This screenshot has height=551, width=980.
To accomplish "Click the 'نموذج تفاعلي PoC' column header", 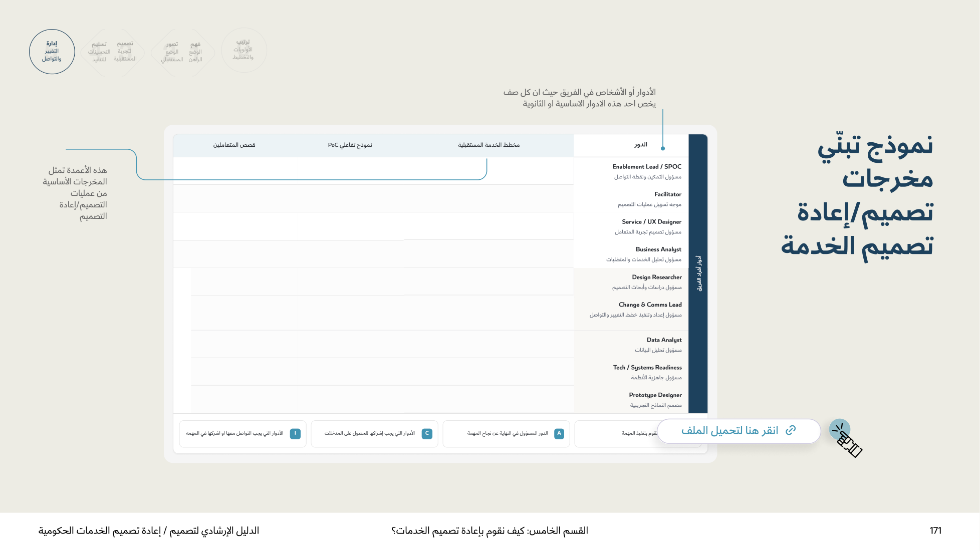I will 350,145.
